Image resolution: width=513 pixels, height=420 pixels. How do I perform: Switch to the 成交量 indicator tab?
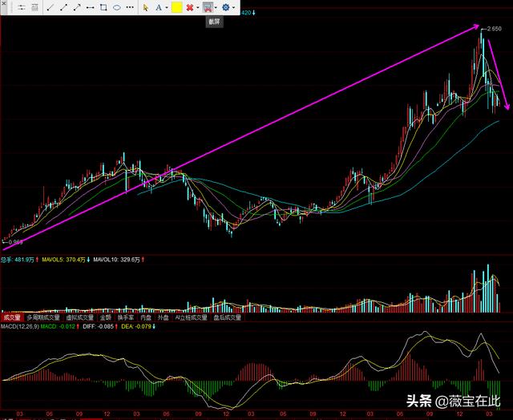(11, 317)
